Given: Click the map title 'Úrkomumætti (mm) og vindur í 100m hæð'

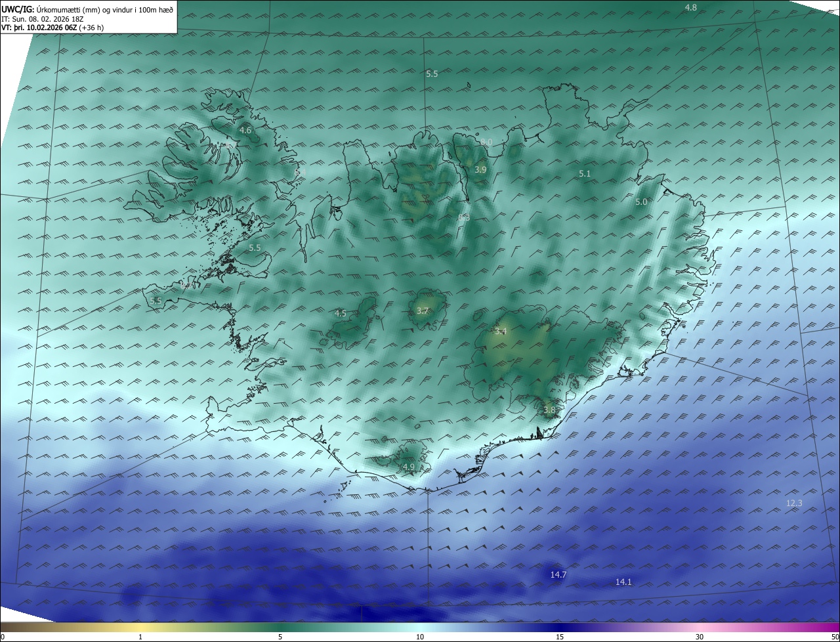Looking at the screenshot, I should [x=104, y=9].
